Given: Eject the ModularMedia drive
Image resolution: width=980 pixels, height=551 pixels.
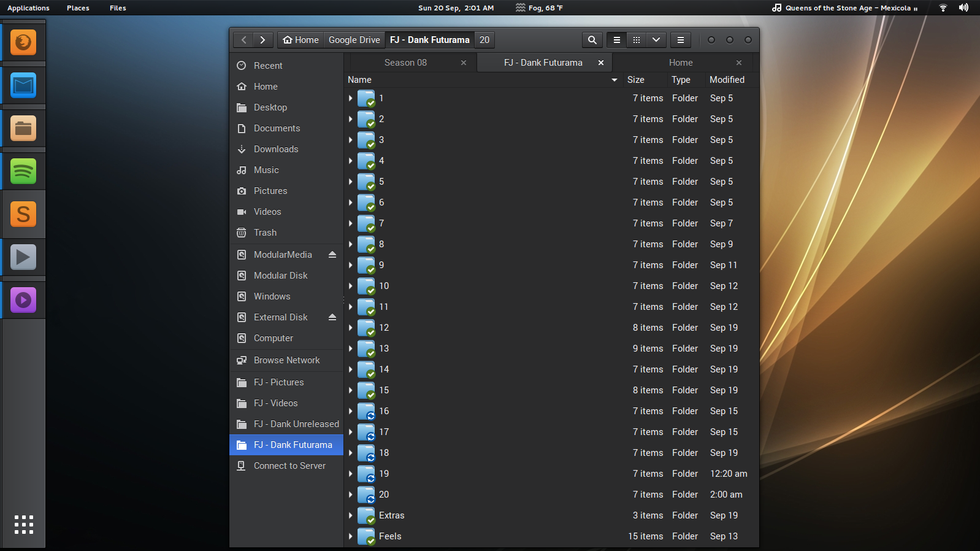Looking at the screenshot, I should [x=332, y=255].
